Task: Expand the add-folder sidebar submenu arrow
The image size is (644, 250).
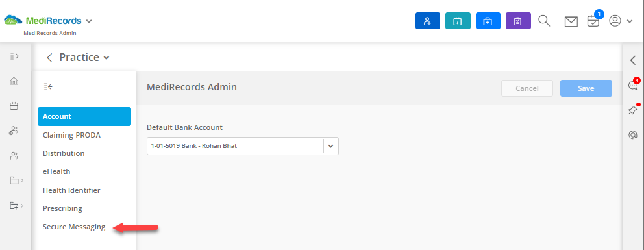Action: pyautogui.click(x=22, y=205)
